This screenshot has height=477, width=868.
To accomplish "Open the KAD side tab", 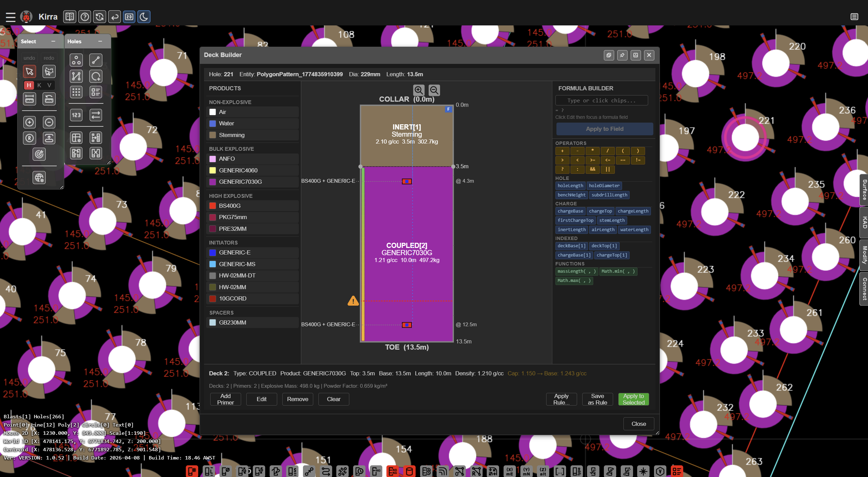I will [x=864, y=222].
